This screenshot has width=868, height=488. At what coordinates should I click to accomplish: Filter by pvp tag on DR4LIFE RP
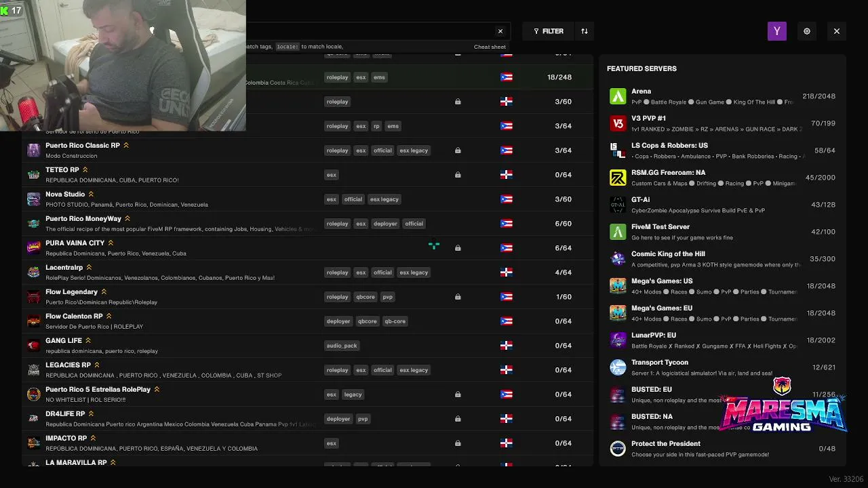[x=363, y=419]
